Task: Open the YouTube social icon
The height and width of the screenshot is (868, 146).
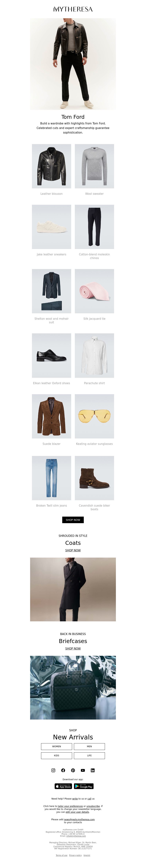Action: [x=83, y=770]
